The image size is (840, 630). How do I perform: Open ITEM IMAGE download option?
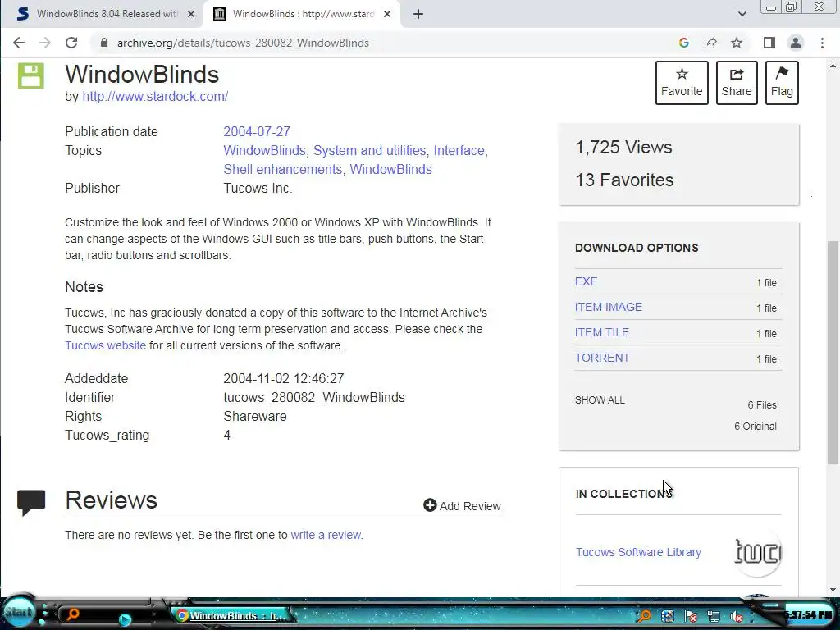(608, 307)
